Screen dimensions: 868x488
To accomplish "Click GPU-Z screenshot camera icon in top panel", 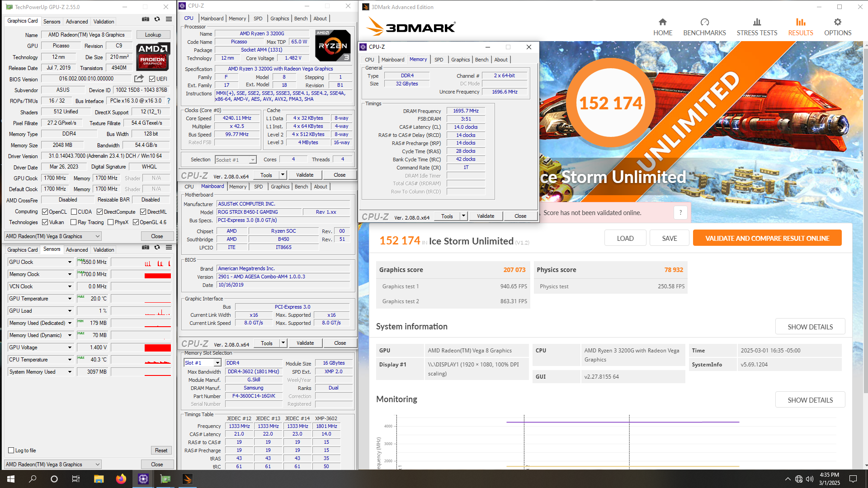I will [x=145, y=19].
